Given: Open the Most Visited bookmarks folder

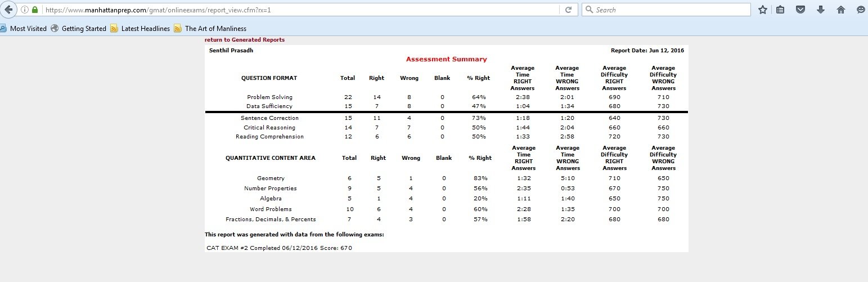Looking at the screenshot, I should tap(24, 28).
